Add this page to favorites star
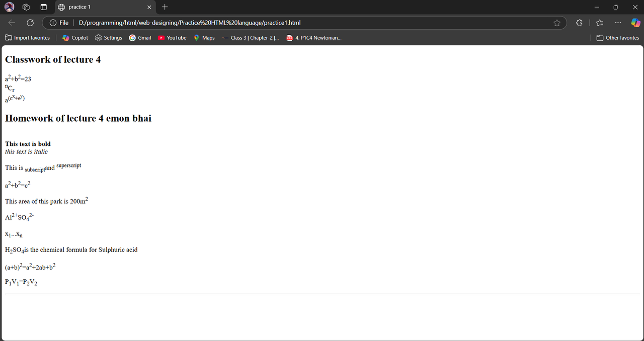The height and width of the screenshot is (341, 644). (x=557, y=23)
